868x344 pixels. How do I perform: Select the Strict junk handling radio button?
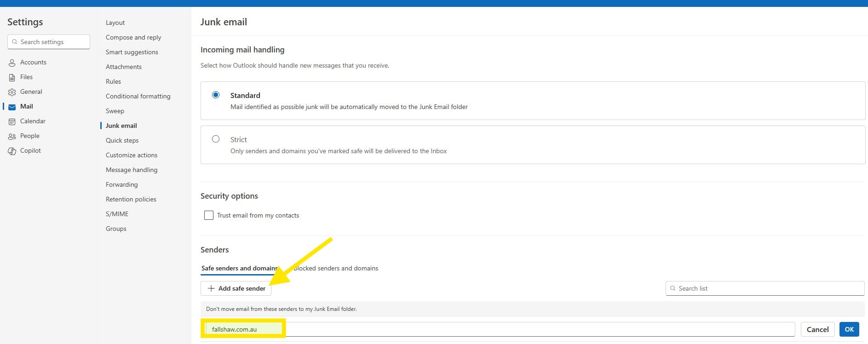[215, 139]
